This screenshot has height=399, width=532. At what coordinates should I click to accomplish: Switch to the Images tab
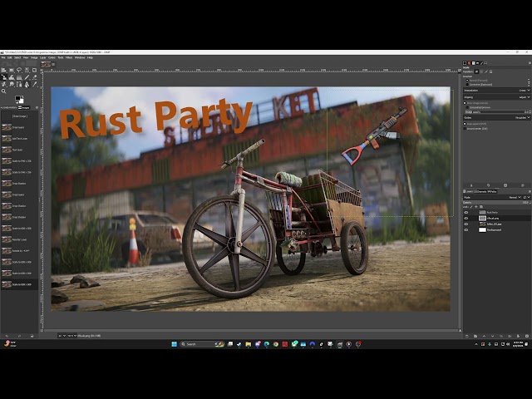24,107
